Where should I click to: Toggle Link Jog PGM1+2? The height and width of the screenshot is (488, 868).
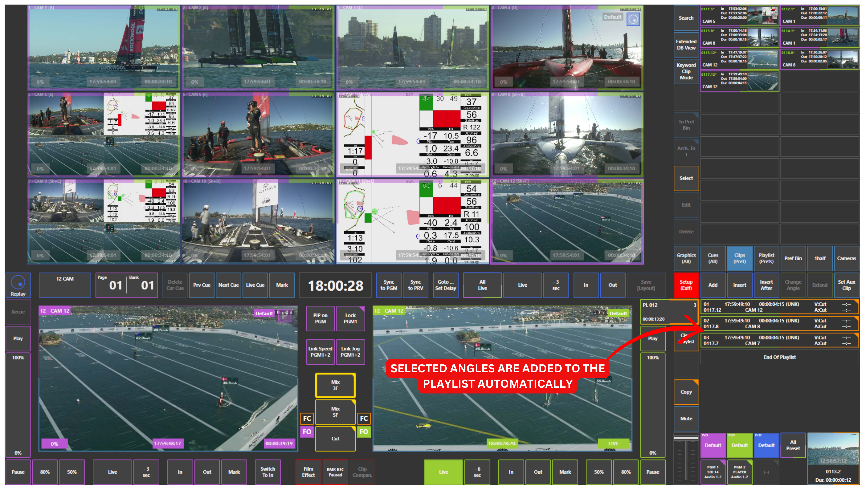tap(350, 352)
